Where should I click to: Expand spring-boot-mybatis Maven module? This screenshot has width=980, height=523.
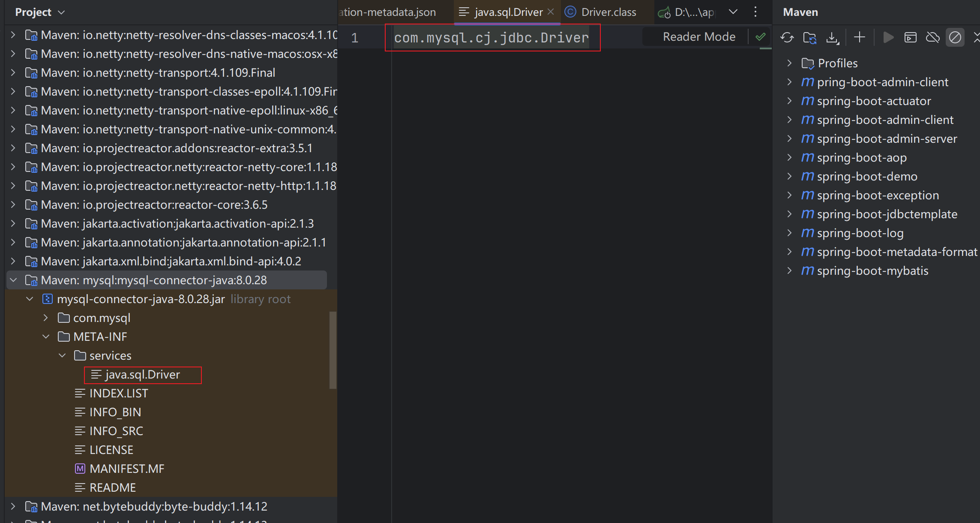tap(790, 271)
